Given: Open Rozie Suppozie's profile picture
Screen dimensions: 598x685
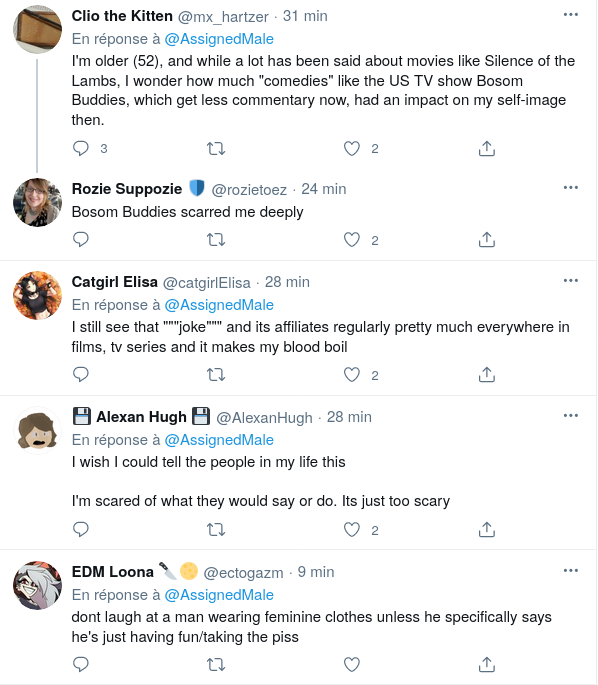Looking at the screenshot, I should [38, 202].
